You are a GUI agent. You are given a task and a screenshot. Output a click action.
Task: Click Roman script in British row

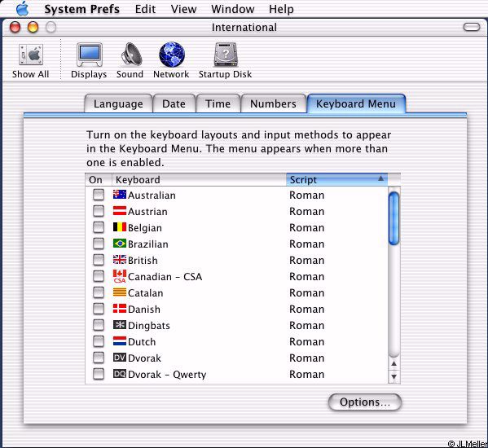(x=307, y=260)
